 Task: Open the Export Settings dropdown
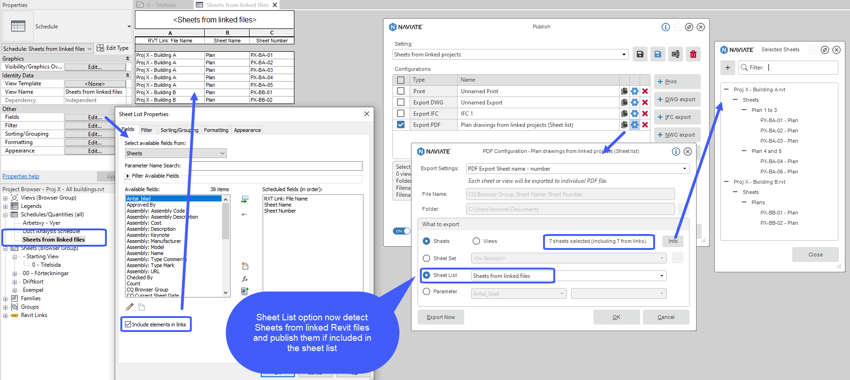(x=578, y=169)
